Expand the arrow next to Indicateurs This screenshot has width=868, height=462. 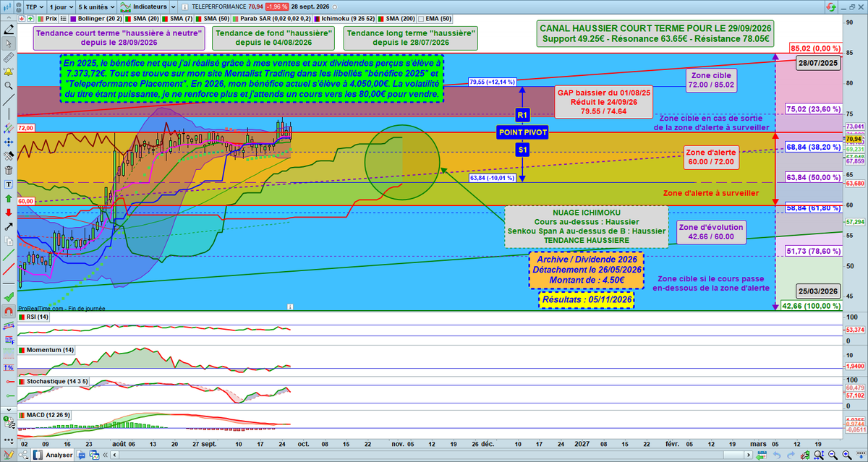(x=173, y=7)
